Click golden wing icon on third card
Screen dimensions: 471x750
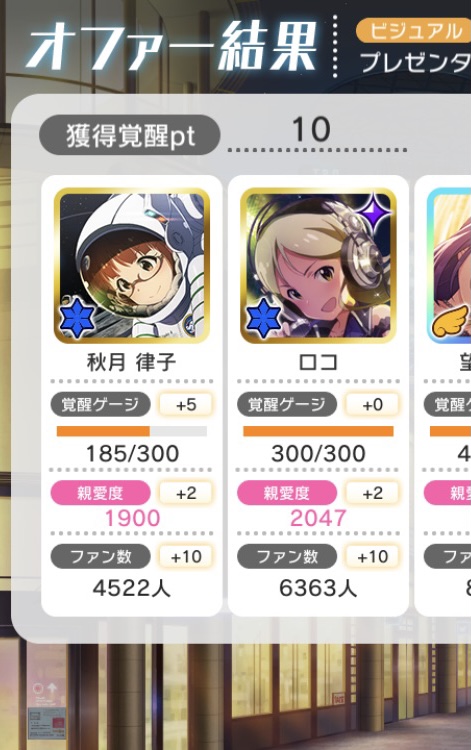[451, 322]
